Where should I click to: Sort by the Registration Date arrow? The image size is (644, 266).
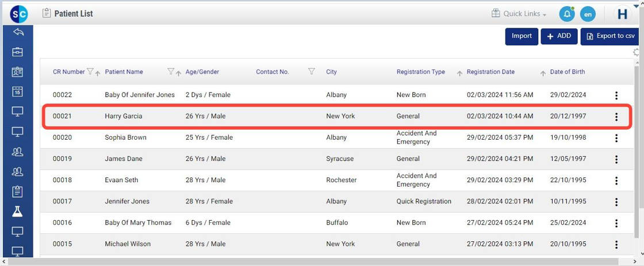click(543, 73)
